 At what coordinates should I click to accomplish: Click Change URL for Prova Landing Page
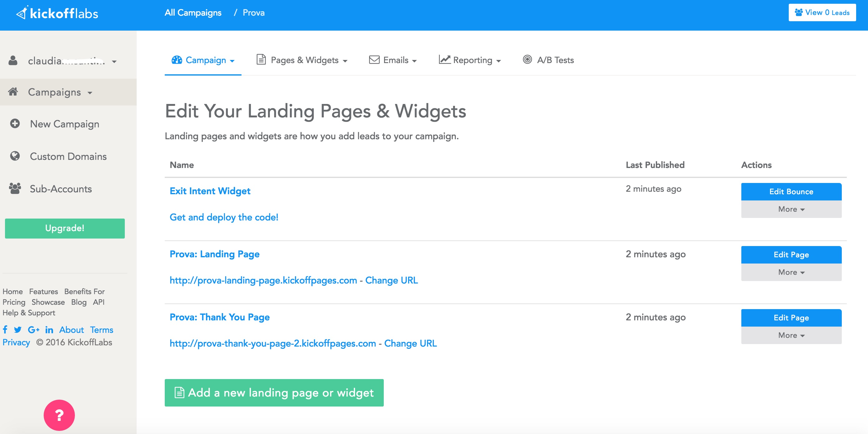[391, 280]
